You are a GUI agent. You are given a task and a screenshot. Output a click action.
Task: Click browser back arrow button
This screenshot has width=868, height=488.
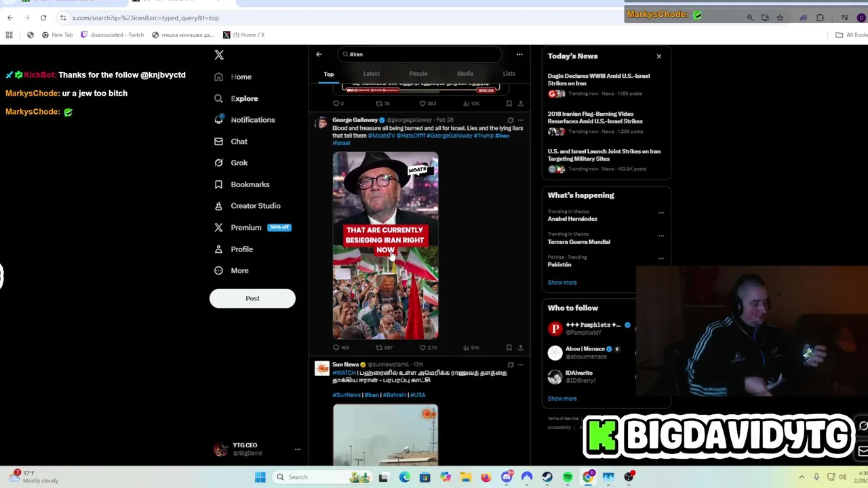9,18
